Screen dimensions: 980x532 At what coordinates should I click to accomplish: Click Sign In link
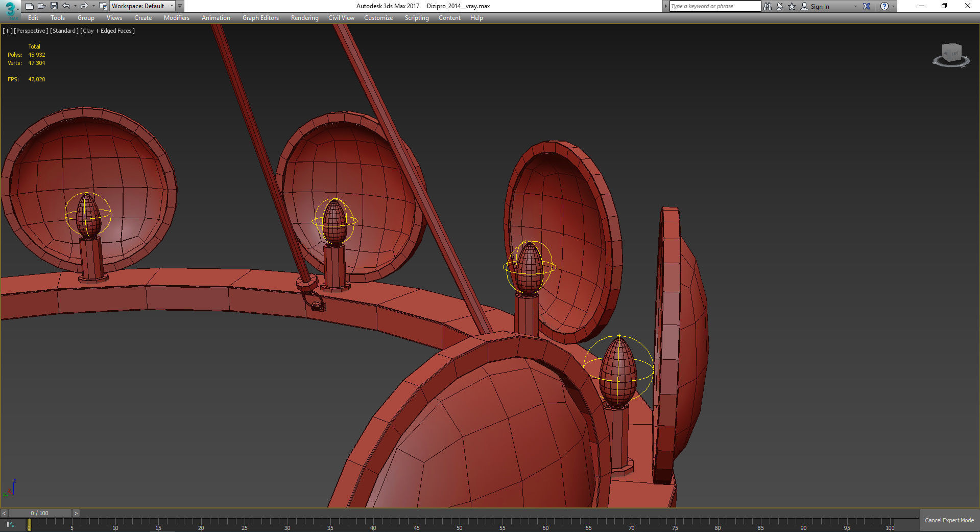[x=820, y=7]
